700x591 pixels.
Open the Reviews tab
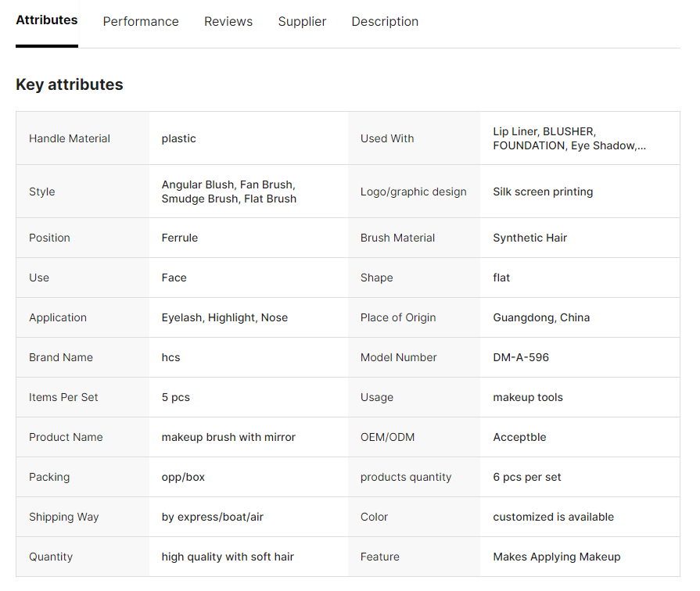pyautogui.click(x=228, y=22)
